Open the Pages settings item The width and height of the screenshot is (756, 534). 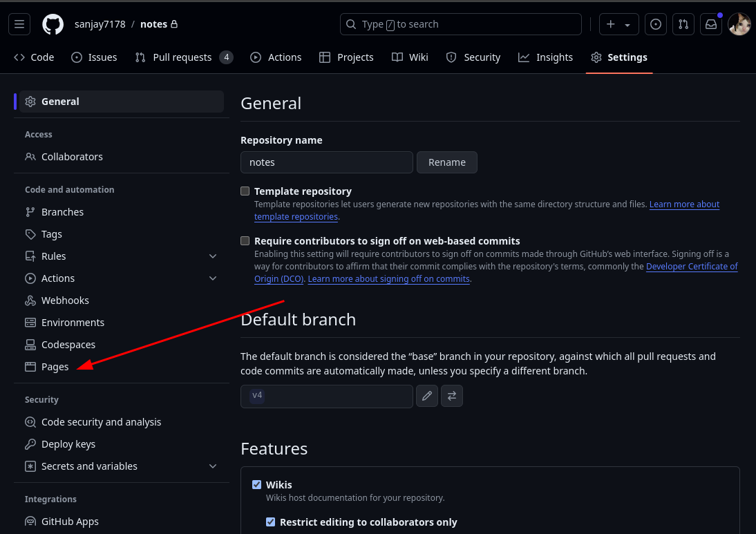(x=55, y=367)
